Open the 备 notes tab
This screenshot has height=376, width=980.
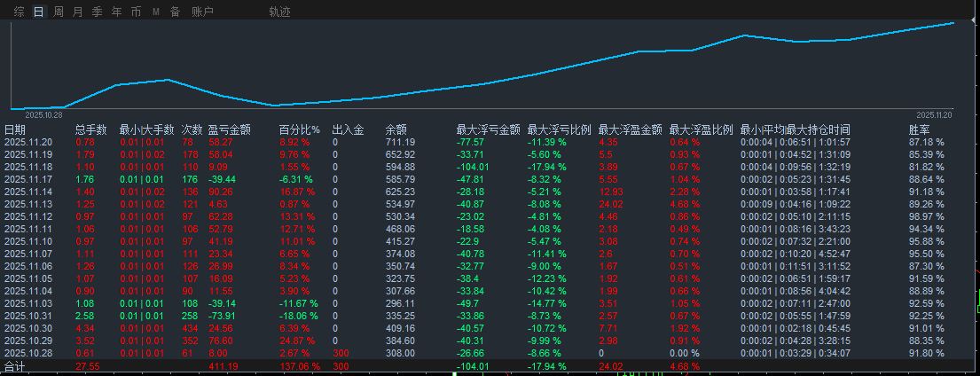coord(175,12)
